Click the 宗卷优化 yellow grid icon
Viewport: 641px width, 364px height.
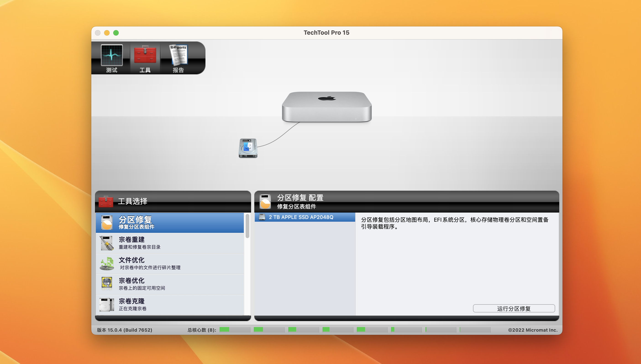[x=107, y=283]
